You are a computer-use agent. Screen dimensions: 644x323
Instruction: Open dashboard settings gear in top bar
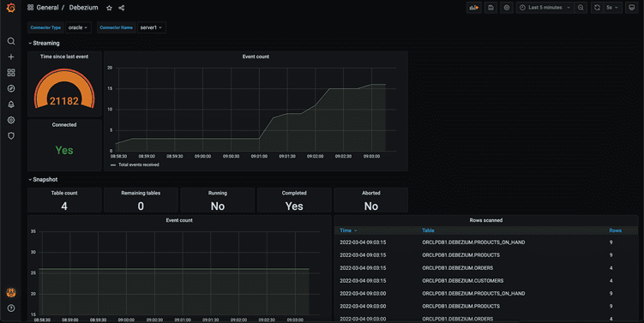tap(507, 8)
